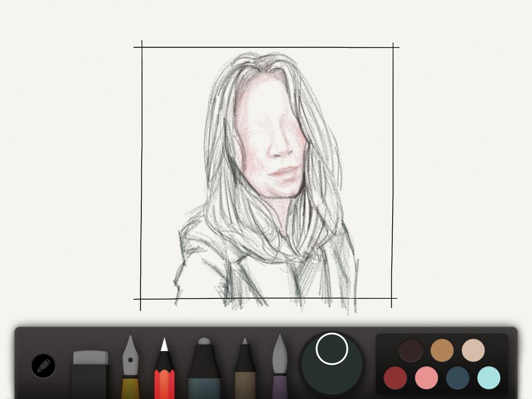Tap the pencil icon in the bottom-left corner

43,367
